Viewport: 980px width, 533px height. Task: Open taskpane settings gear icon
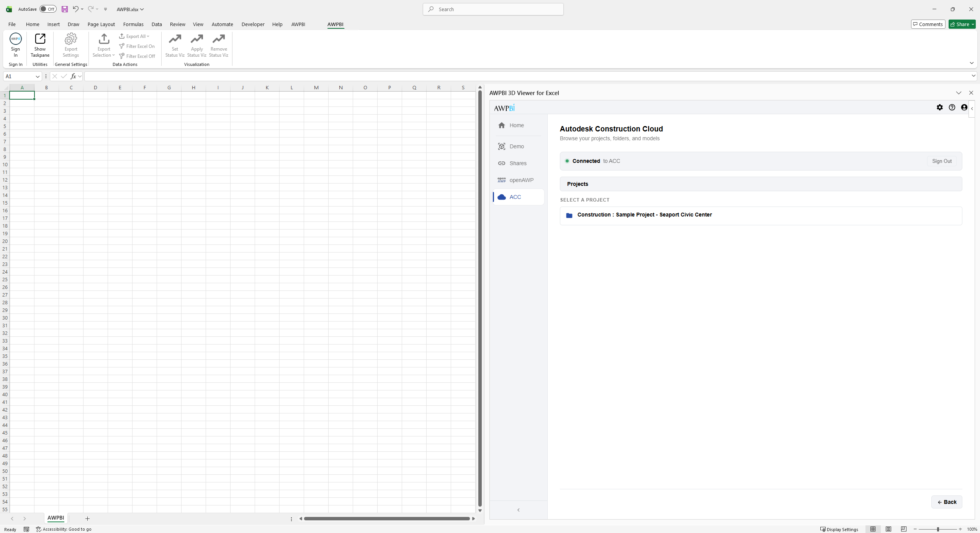[x=940, y=108]
